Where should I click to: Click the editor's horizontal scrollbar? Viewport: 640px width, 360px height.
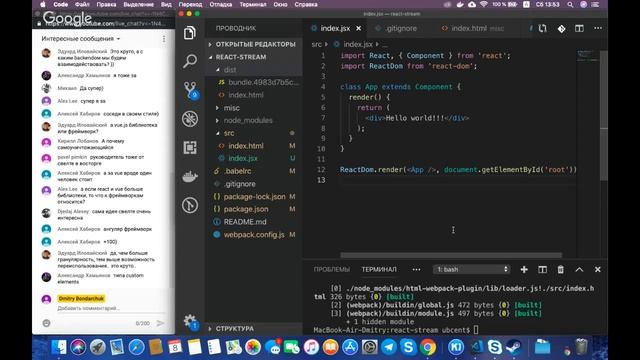(x=451, y=255)
